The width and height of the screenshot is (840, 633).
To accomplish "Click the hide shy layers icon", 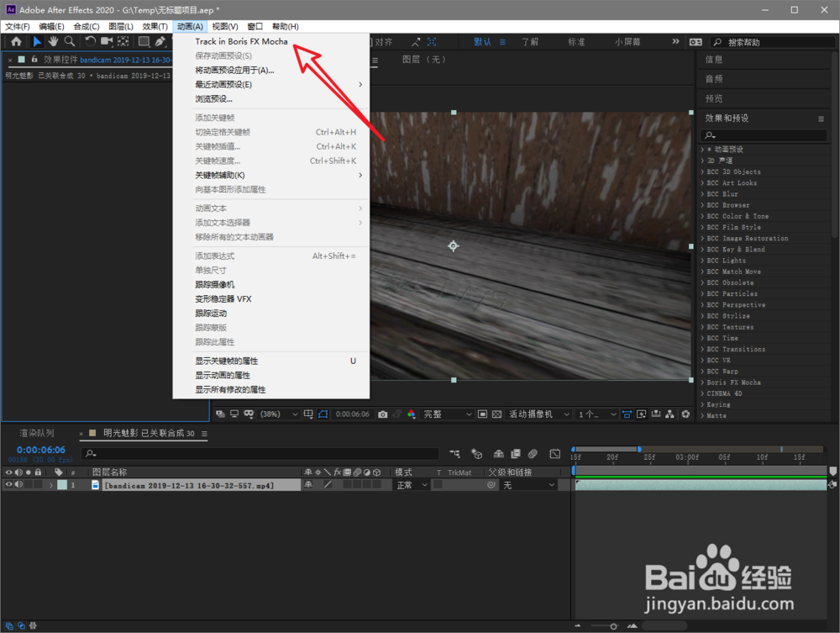I will pos(498,454).
